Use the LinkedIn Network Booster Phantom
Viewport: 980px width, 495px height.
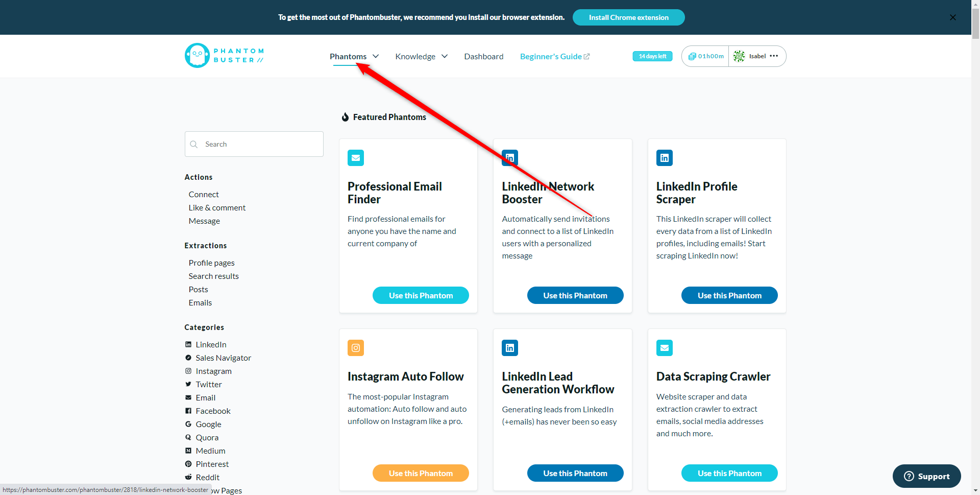[575, 295]
